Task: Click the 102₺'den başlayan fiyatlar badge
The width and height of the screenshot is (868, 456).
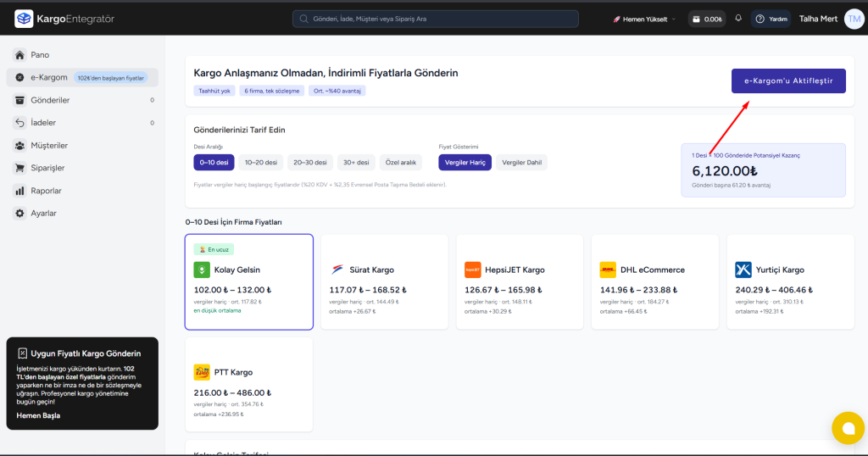Action: tap(111, 78)
